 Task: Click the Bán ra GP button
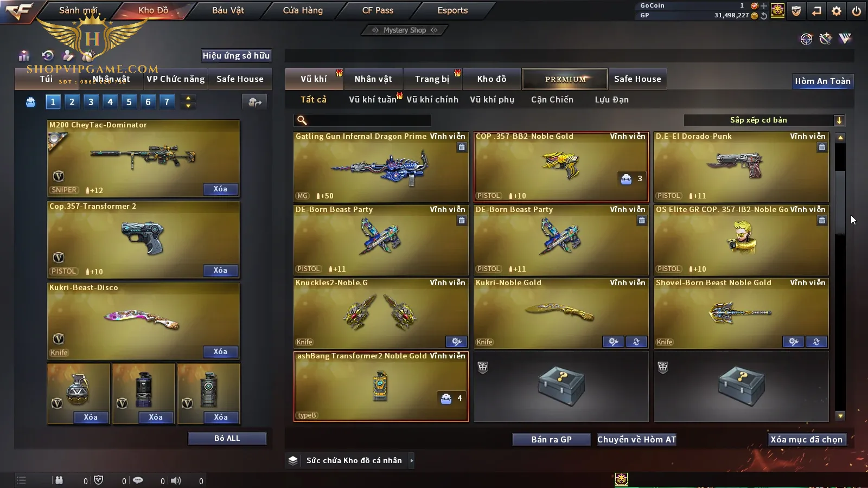[552, 439]
